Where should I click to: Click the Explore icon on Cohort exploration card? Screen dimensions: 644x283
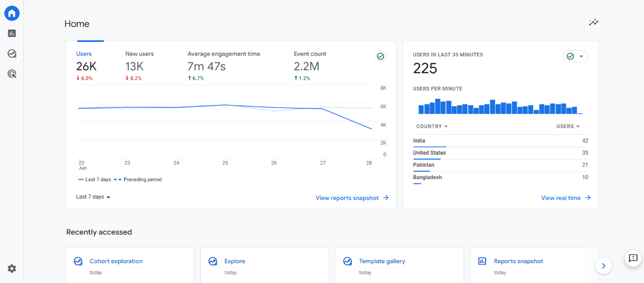point(78,261)
